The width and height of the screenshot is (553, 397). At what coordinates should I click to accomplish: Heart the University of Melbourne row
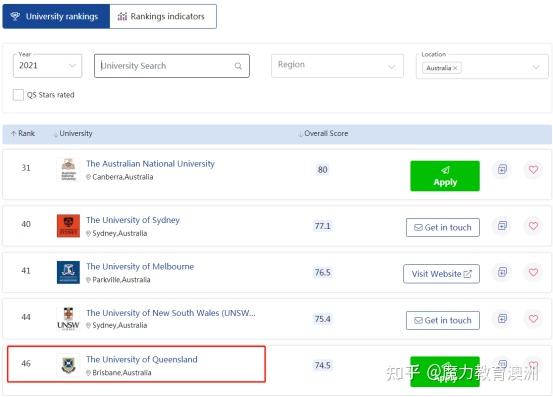533,272
